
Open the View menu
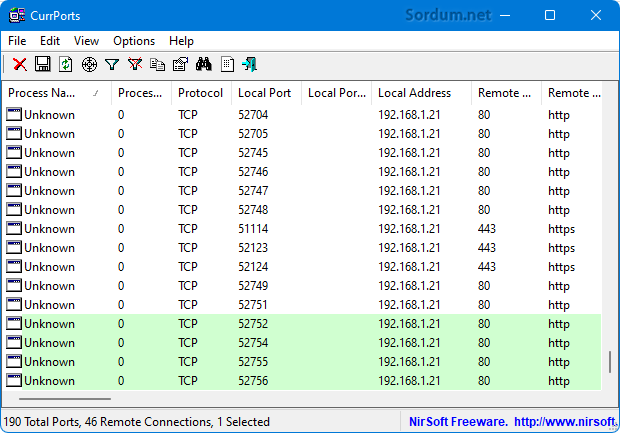[x=86, y=41]
